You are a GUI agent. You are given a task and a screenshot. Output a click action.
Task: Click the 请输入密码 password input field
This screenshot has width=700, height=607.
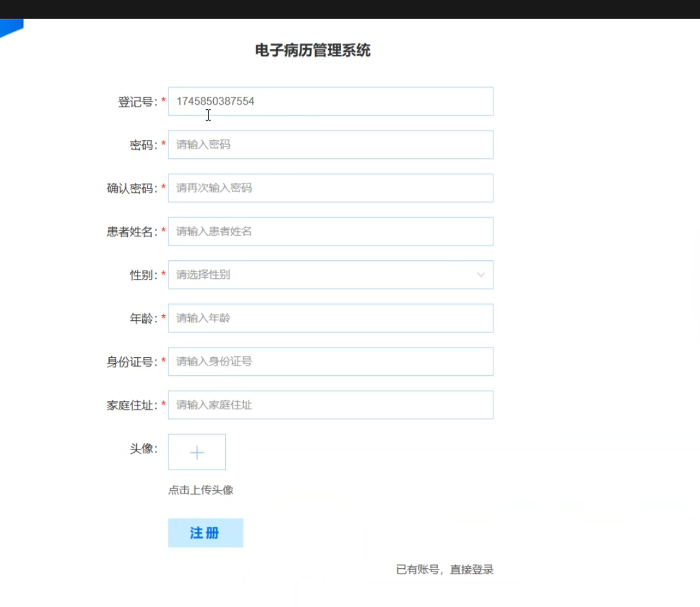tap(330, 145)
